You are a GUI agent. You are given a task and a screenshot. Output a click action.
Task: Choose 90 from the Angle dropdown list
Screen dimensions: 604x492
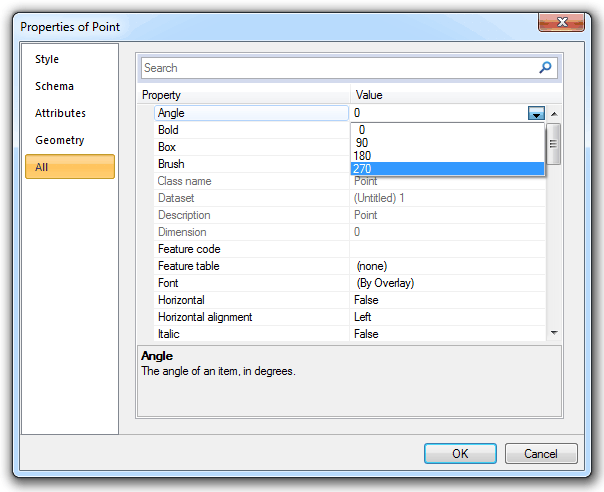click(x=448, y=143)
